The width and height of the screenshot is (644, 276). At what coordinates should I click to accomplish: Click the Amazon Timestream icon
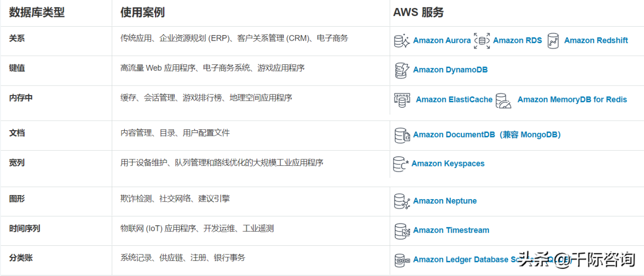402,231
